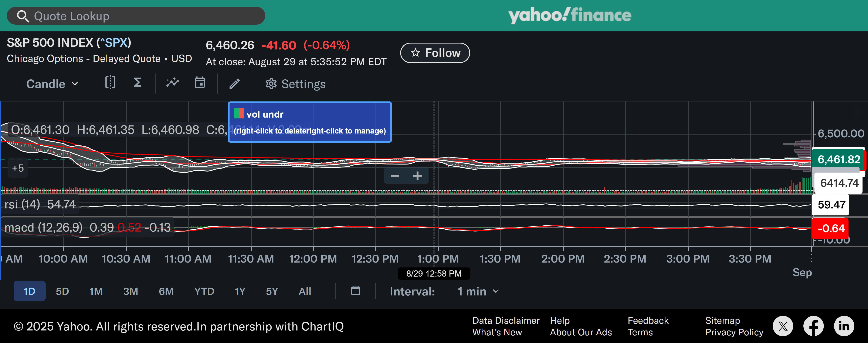Click the vol undr color swatch
The width and height of the screenshot is (868, 343).
tap(238, 113)
